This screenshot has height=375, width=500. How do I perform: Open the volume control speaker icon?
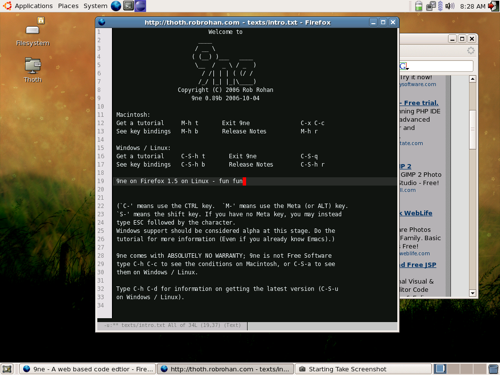click(449, 6)
